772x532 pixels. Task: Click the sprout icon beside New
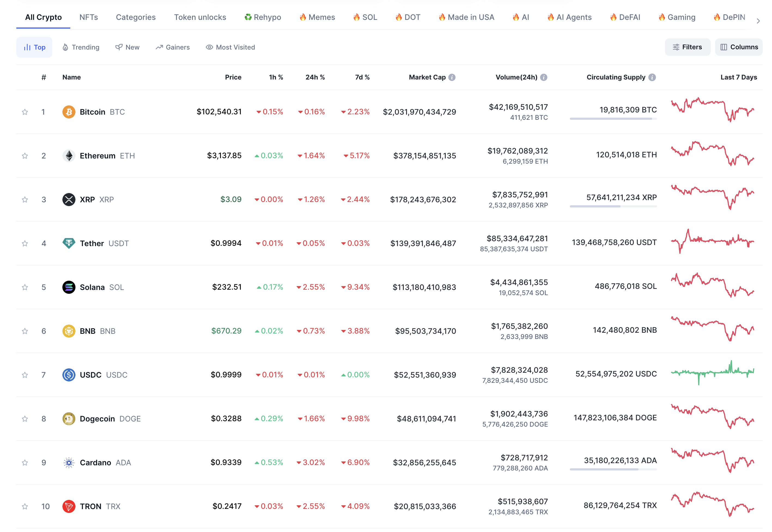[119, 47]
